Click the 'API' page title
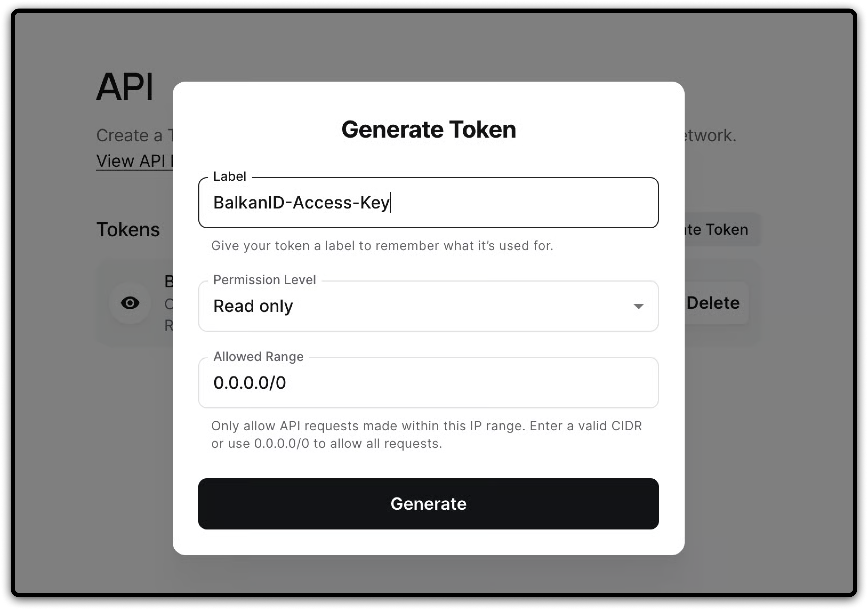This screenshot has height=610, width=868. 125,87
